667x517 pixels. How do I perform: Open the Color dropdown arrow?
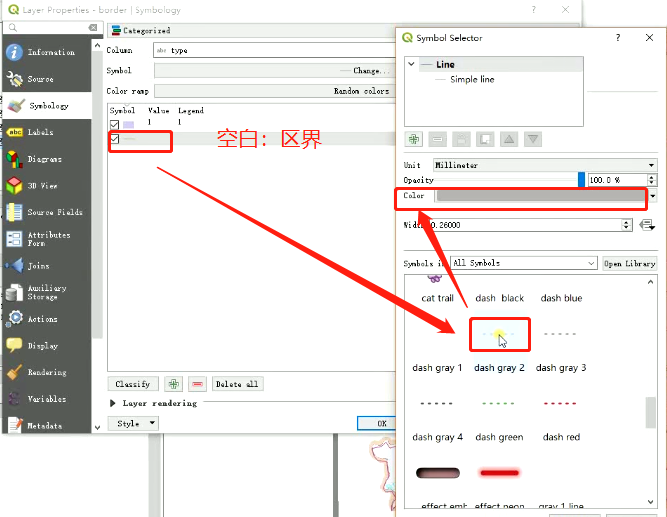pyautogui.click(x=653, y=196)
